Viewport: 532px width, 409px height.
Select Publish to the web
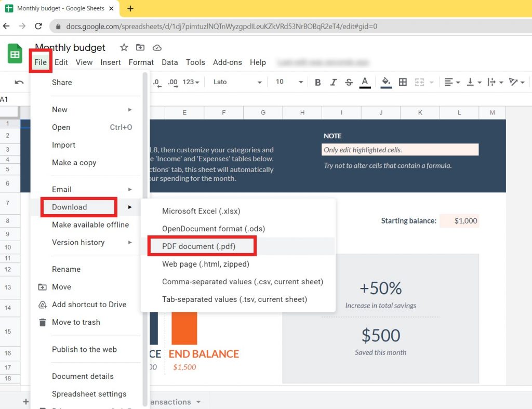click(87, 349)
